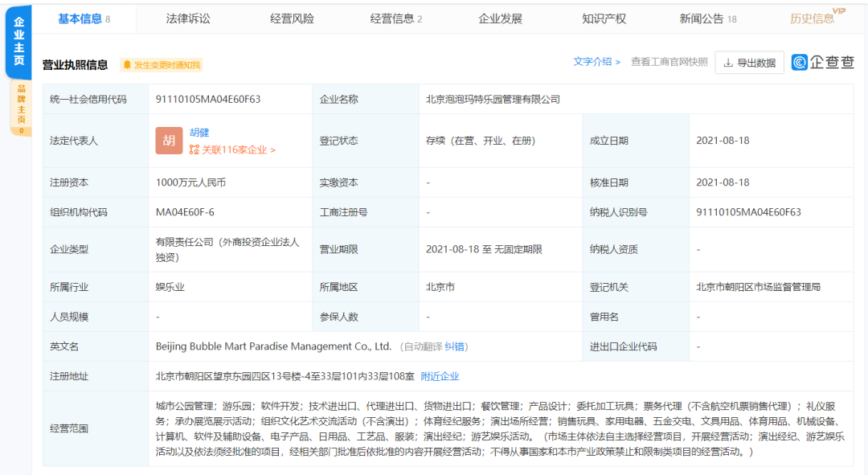Screen dimensions: 868x475
Task: Click English name Beijing Bubble Mart Paradise
Action: (x=273, y=346)
